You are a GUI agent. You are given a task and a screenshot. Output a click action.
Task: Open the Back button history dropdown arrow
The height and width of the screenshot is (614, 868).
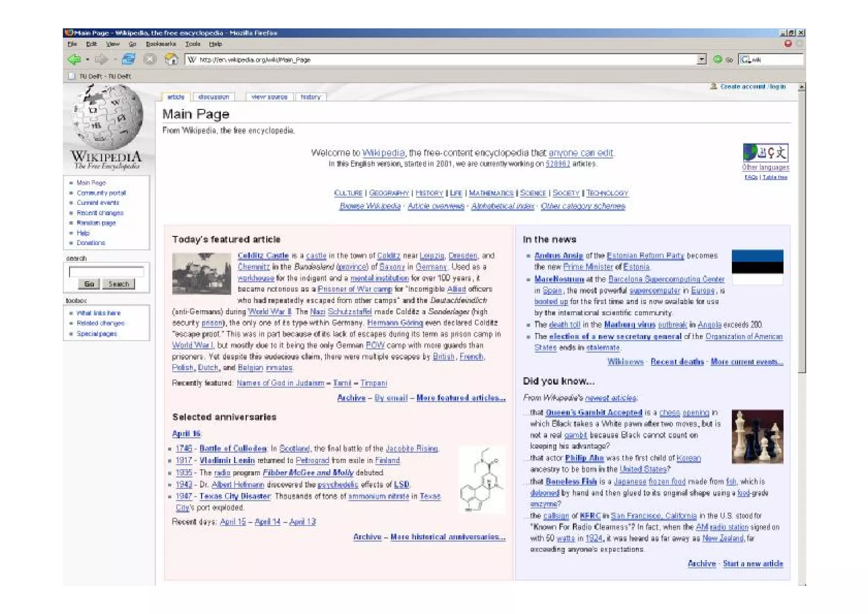[x=88, y=59]
